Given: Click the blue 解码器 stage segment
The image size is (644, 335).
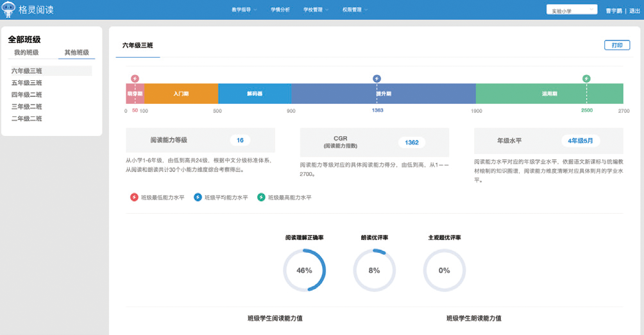Looking at the screenshot, I should (x=255, y=94).
